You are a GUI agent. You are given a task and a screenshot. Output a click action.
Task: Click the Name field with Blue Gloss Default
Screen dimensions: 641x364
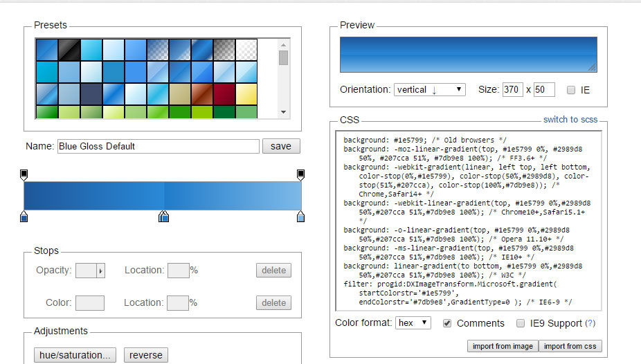coord(159,146)
